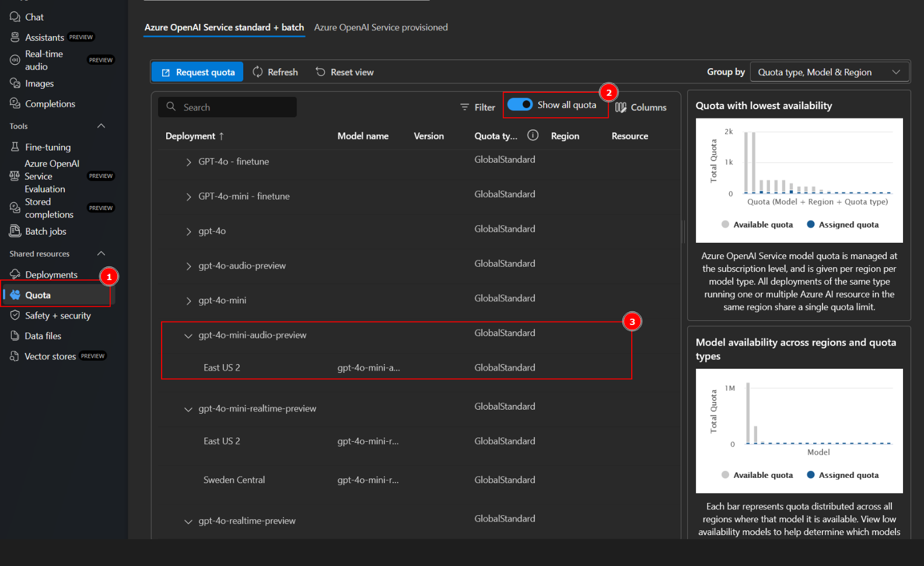Click the Batch jobs icon
924x566 pixels.
(x=15, y=231)
